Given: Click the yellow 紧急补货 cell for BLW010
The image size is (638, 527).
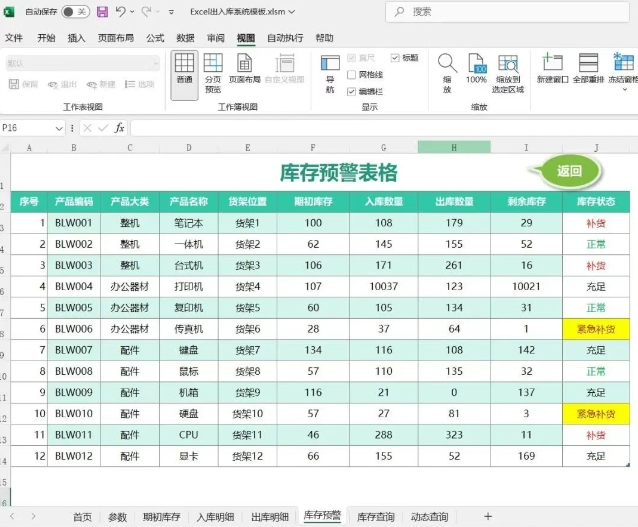Looking at the screenshot, I should pyautogui.click(x=596, y=414).
